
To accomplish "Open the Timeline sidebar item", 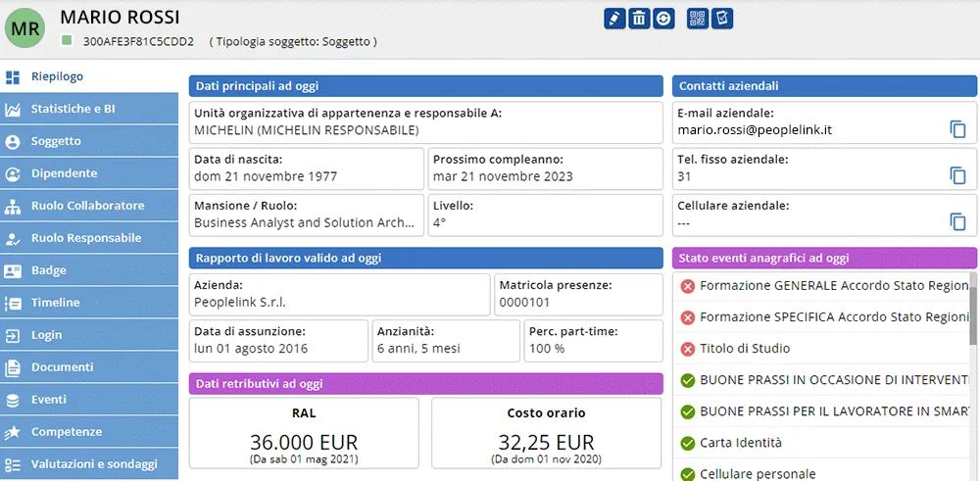I will (89, 303).
